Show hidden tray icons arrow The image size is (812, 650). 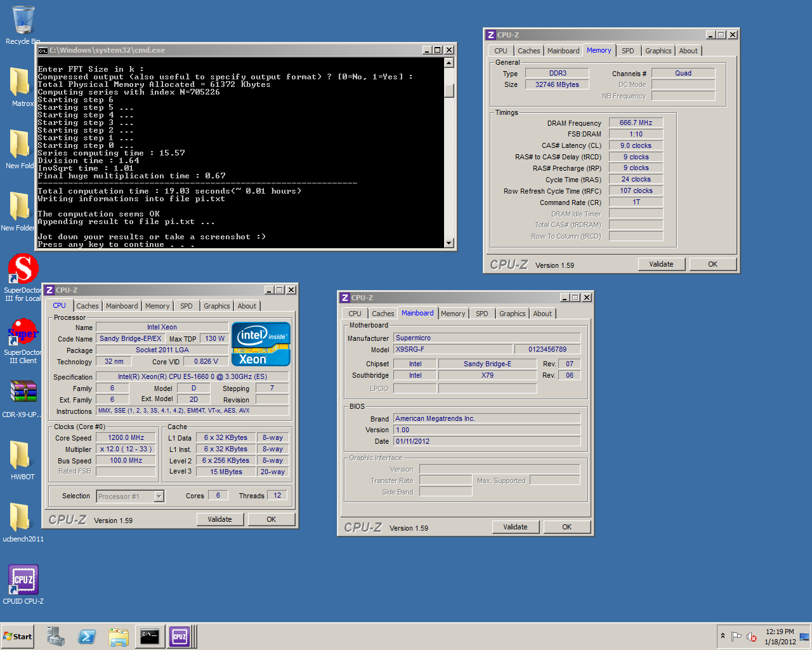[x=723, y=636]
